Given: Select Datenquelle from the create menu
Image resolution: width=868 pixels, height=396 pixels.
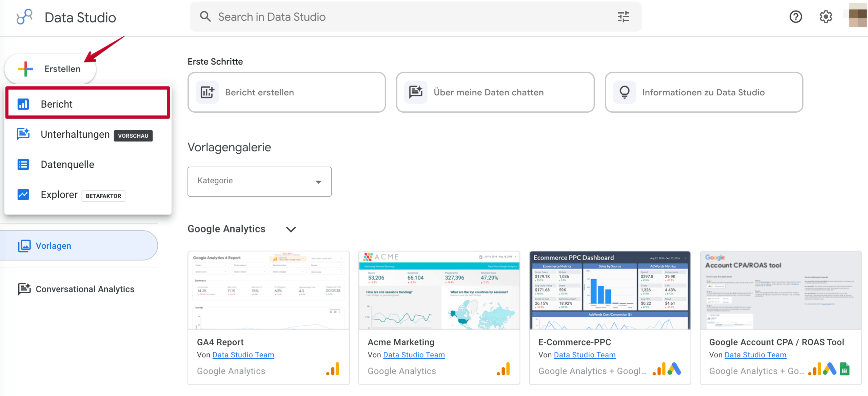Looking at the screenshot, I should point(87,165).
